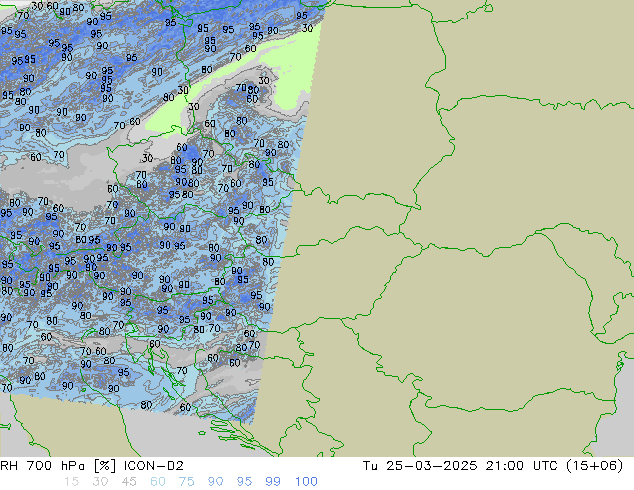Select the legend value 99 in the color scale
This screenshot has height=490, width=634.
pos(273,482)
